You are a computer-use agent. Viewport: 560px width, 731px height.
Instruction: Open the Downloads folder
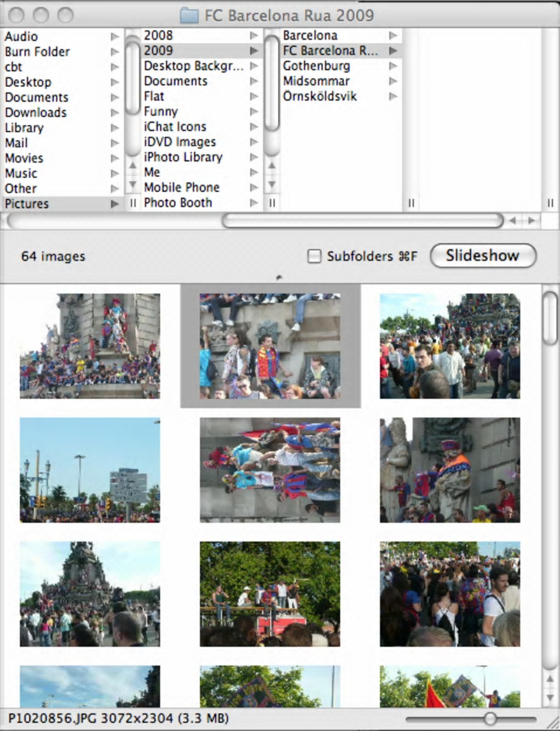36,113
